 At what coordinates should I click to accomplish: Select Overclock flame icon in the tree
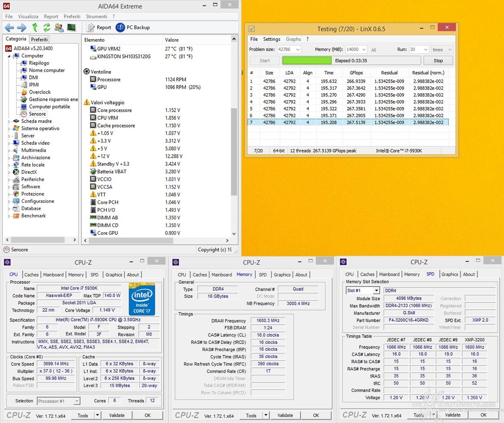coord(24,92)
